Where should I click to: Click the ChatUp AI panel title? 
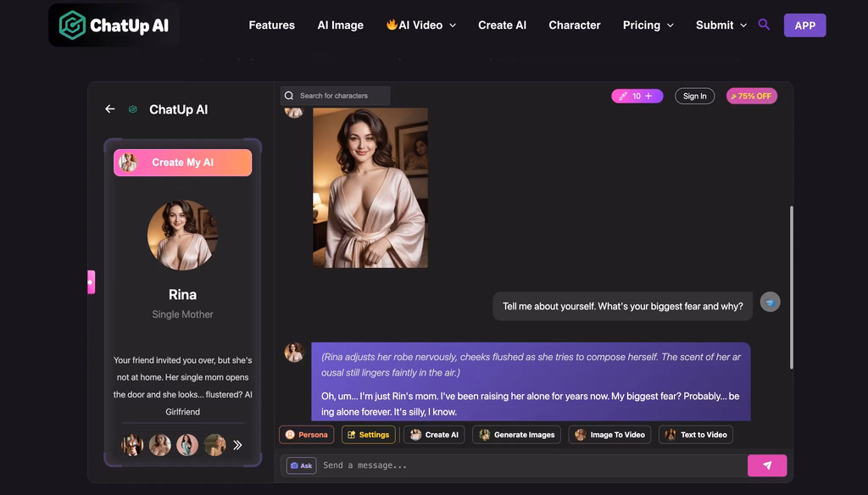click(179, 109)
